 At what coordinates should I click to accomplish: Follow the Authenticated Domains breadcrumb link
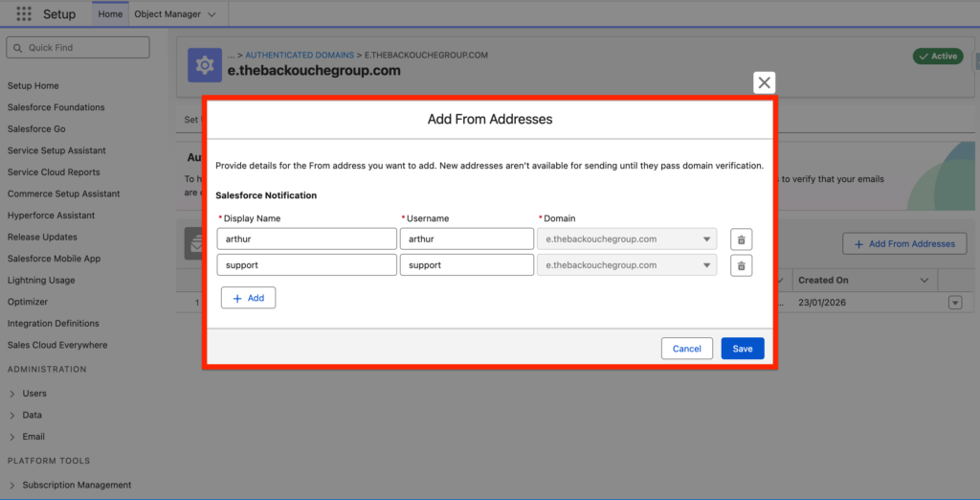(300, 56)
